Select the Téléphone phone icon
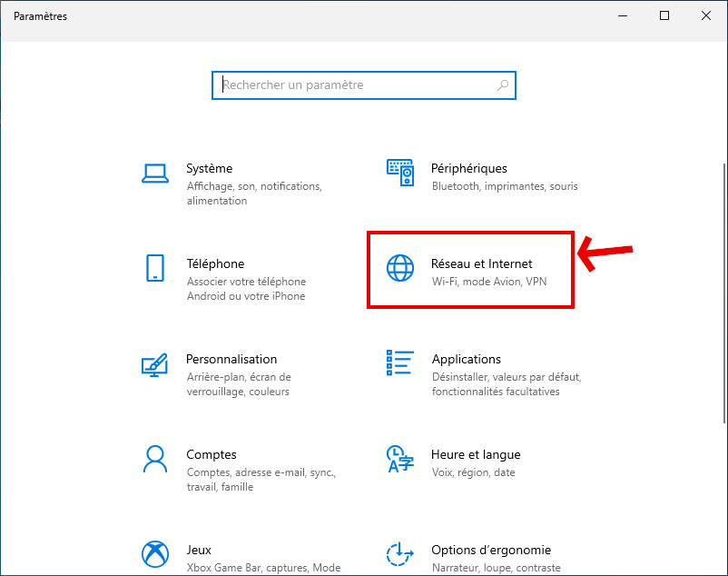728x576 pixels. tap(154, 268)
